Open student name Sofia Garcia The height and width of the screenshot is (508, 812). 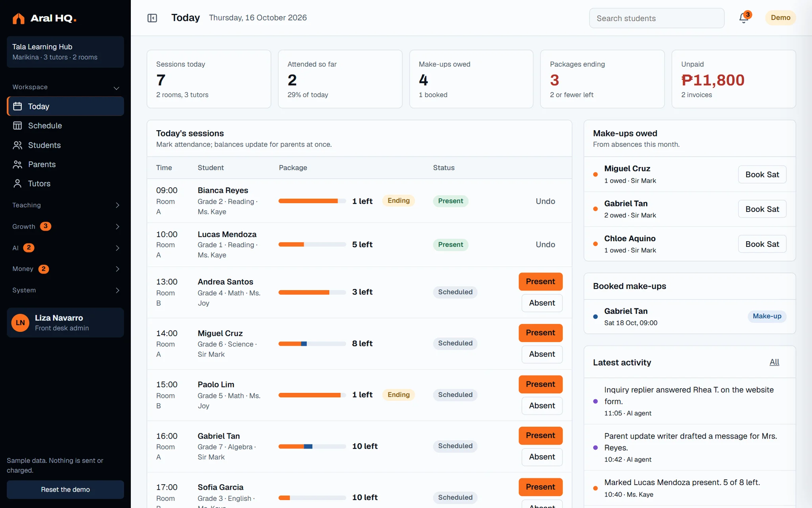click(x=220, y=487)
